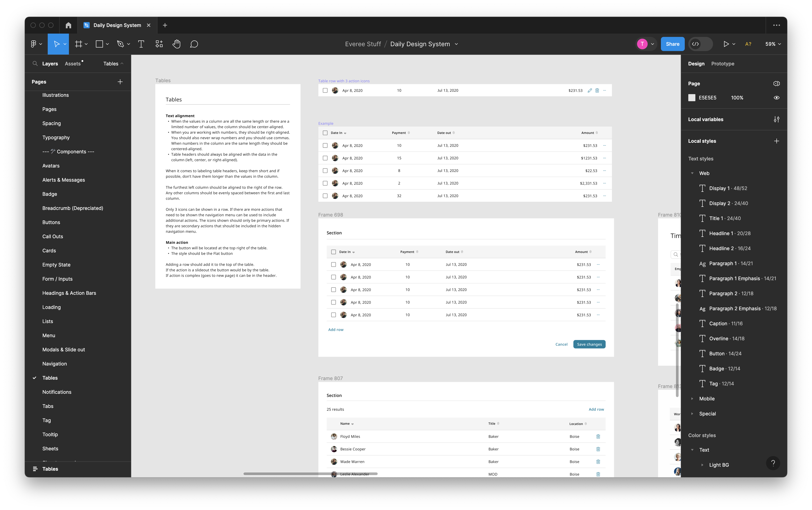Switch to the Assets tab
This screenshot has width=812, height=510.
[x=73, y=64]
